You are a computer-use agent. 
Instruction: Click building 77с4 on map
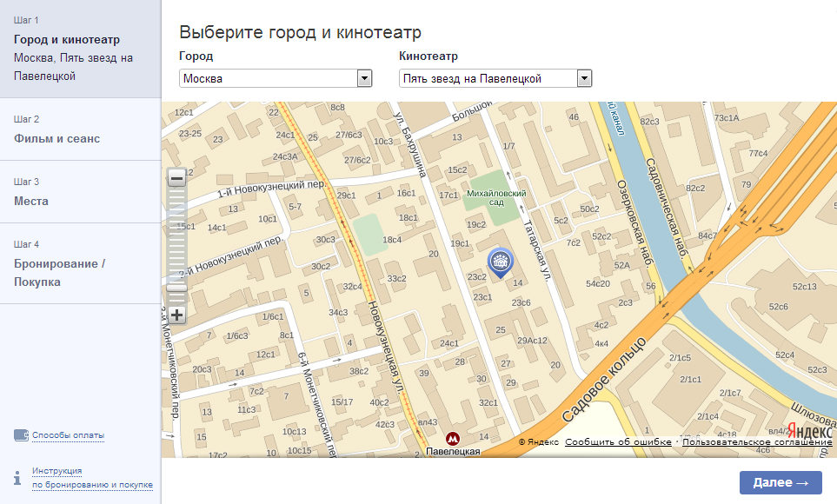[758, 153]
